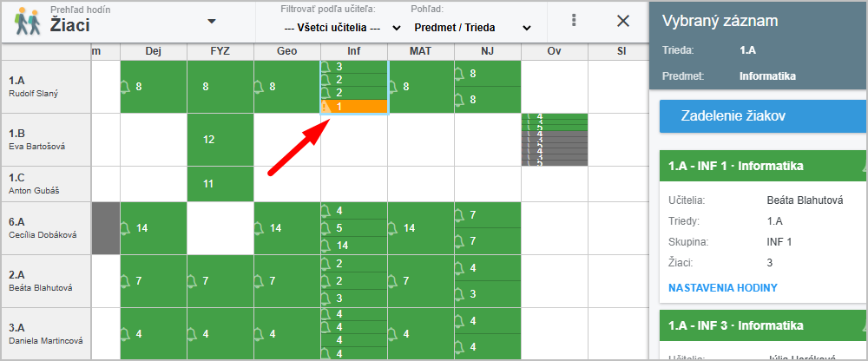Click the bell icon in 1.A Geo cell
Screen dimensions: 868x361
coord(260,87)
